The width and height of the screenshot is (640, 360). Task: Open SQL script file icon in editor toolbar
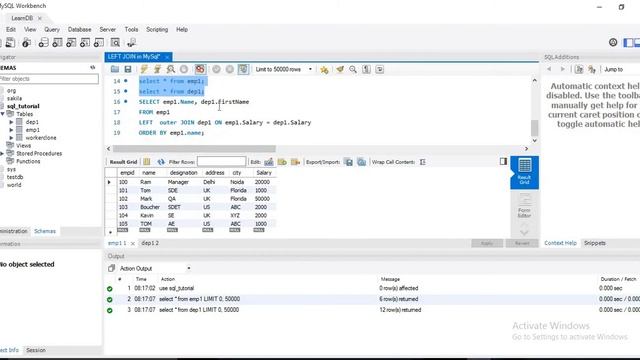click(115, 69)
